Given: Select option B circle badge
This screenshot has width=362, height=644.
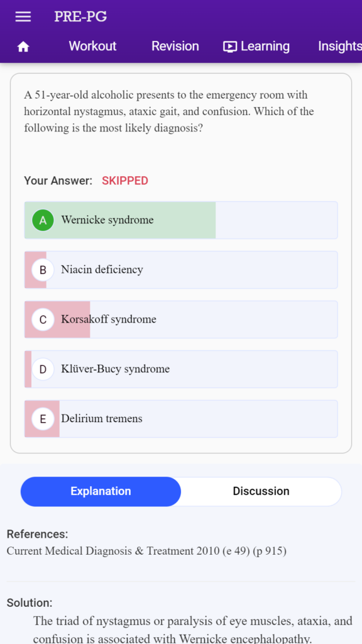Looking at the screenshot, I should 43,270.
